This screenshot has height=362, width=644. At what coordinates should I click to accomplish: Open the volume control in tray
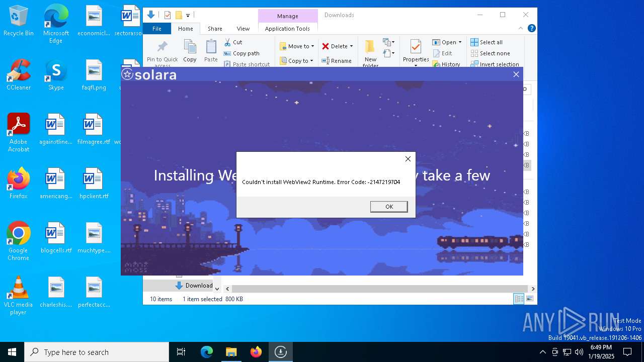point(579,352)
